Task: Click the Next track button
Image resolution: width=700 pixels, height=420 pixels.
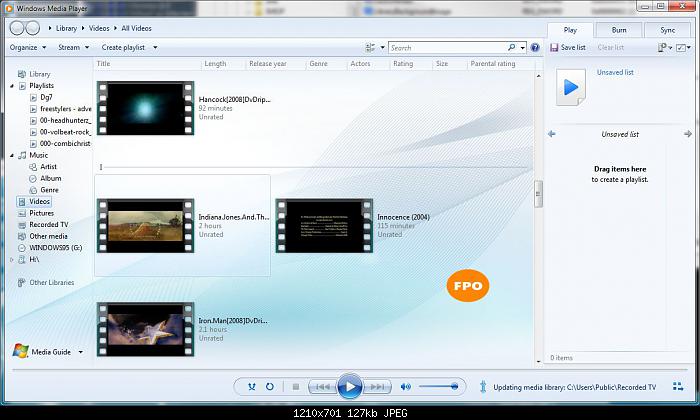Action: (377, 387)
